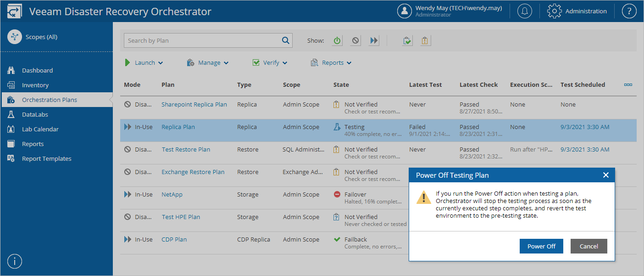Open the Reports dropdown in toolbar
The height and width of the screenshot is (276, 644).
(331, 62)
